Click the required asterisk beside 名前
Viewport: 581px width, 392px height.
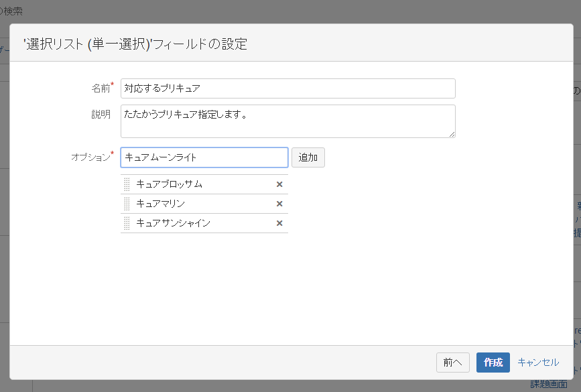[x=111, y=84]
